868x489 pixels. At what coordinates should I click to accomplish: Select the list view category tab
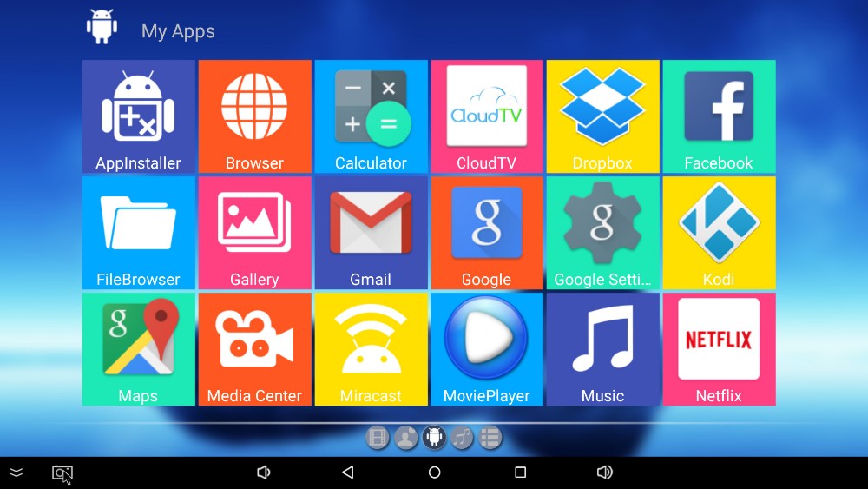point(490,438)
